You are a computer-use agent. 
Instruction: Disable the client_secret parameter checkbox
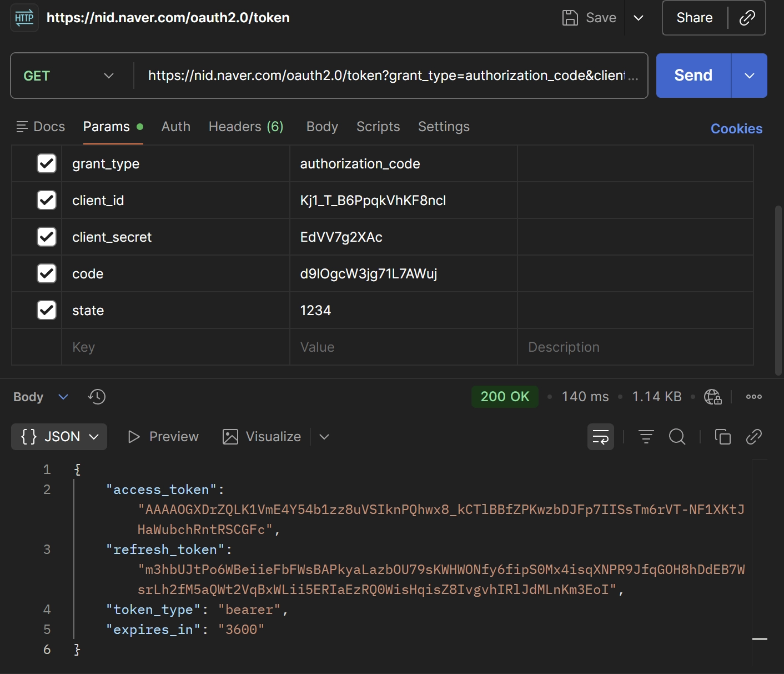point(47,237)
